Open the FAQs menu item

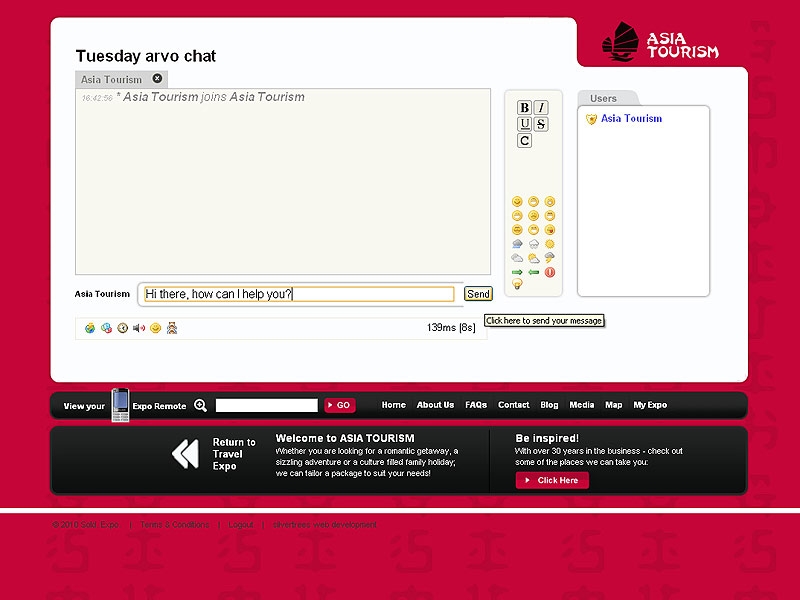pyautogui.click(x=476, y=405)
